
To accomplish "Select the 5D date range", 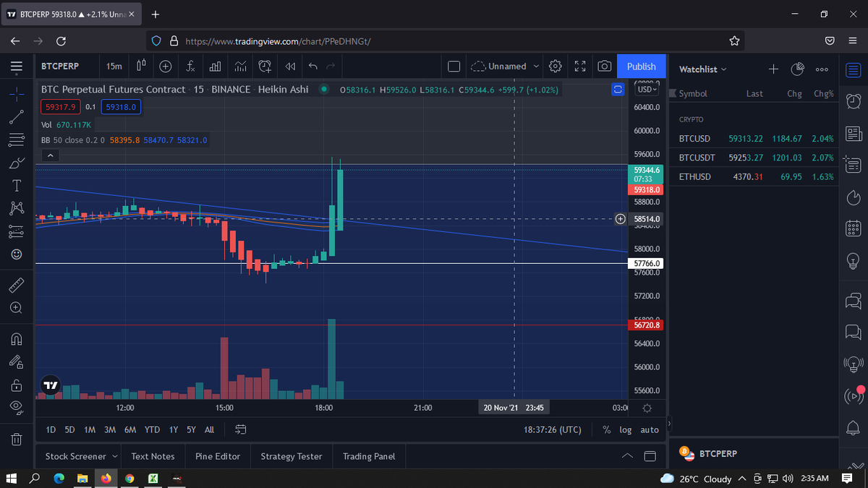I will (x=69, y=429).
